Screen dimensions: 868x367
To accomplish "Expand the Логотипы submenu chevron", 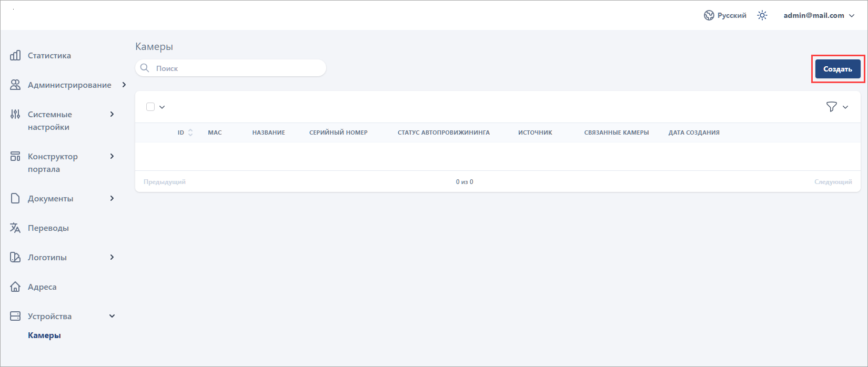I will click(x=112, y=257).
